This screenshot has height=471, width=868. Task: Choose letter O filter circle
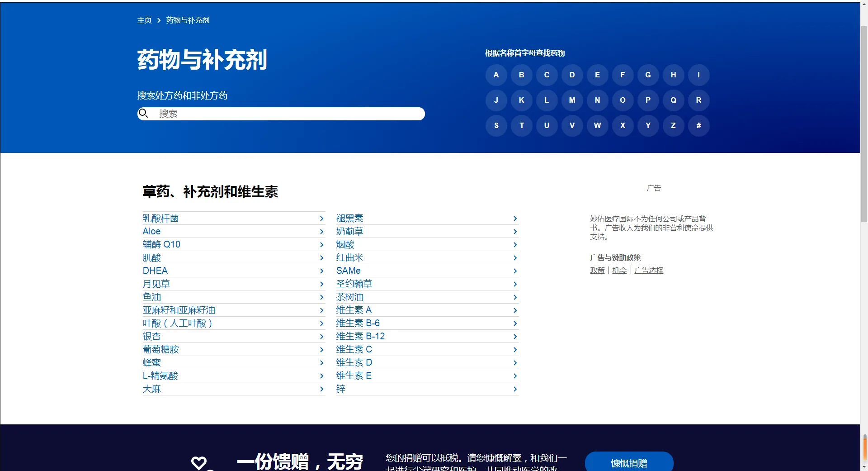[x=623, y=100]
